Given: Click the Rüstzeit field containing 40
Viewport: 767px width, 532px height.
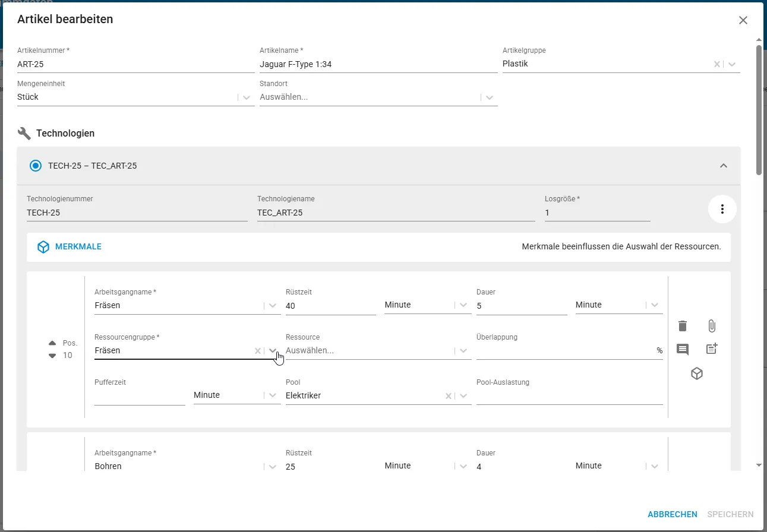Looking at the screenshot, I should pos(331,306).
